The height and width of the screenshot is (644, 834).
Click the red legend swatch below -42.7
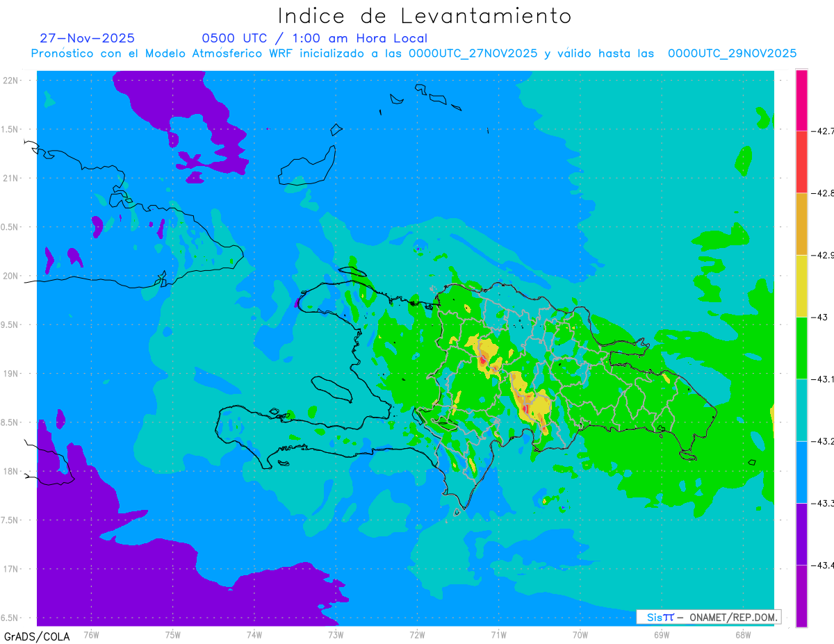point(801,162)
